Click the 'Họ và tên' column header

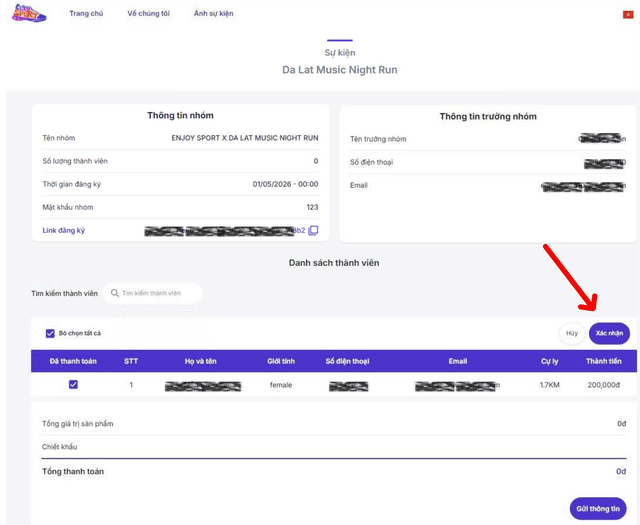(202, 361)
